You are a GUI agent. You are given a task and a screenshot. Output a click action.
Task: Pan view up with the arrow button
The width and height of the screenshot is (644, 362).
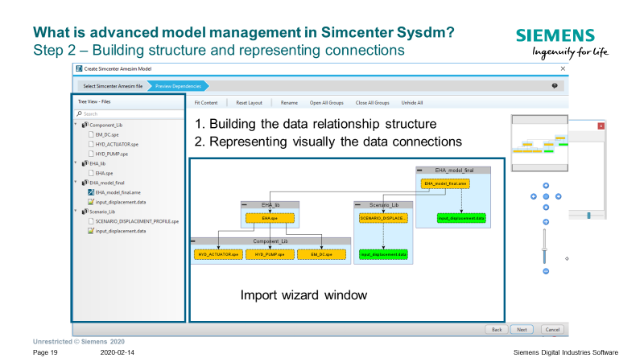tap(546, 186)
